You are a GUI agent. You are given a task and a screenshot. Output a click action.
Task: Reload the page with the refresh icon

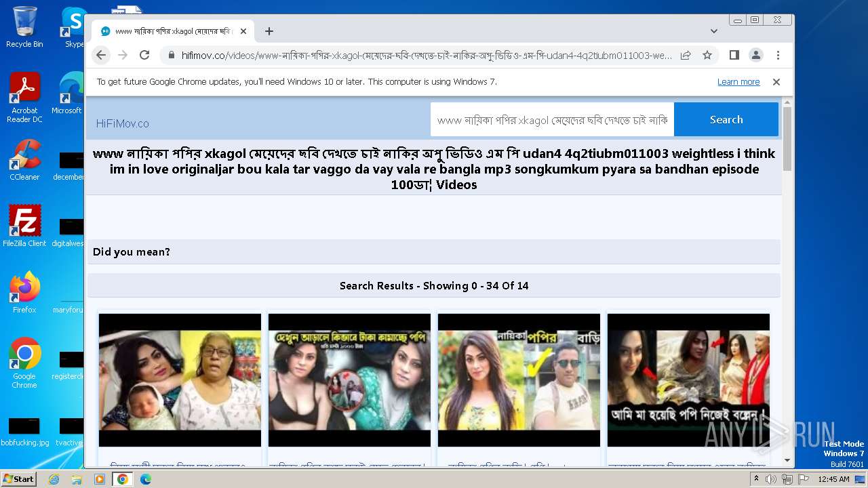point(144,55)
